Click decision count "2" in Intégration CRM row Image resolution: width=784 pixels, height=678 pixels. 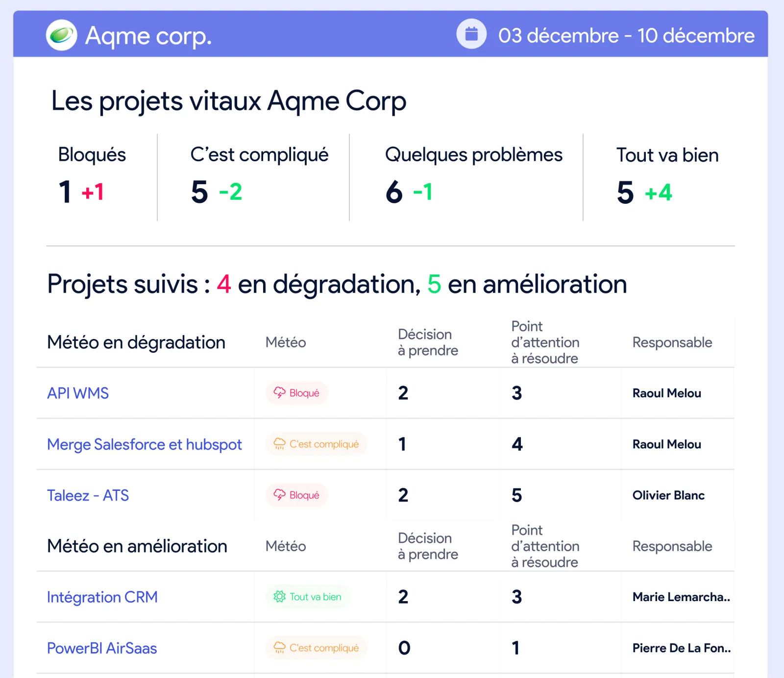click(403, 597)
